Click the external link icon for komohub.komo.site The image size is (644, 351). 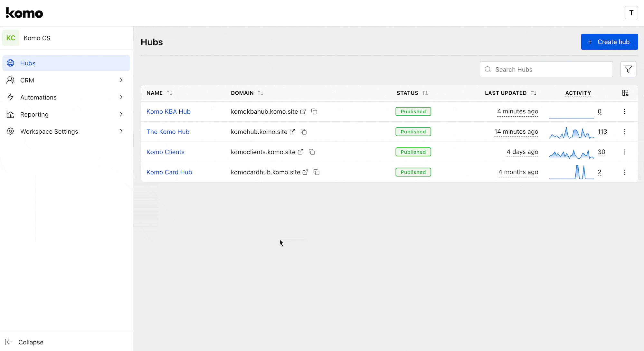pyautogui.click(x=292, y=131)
